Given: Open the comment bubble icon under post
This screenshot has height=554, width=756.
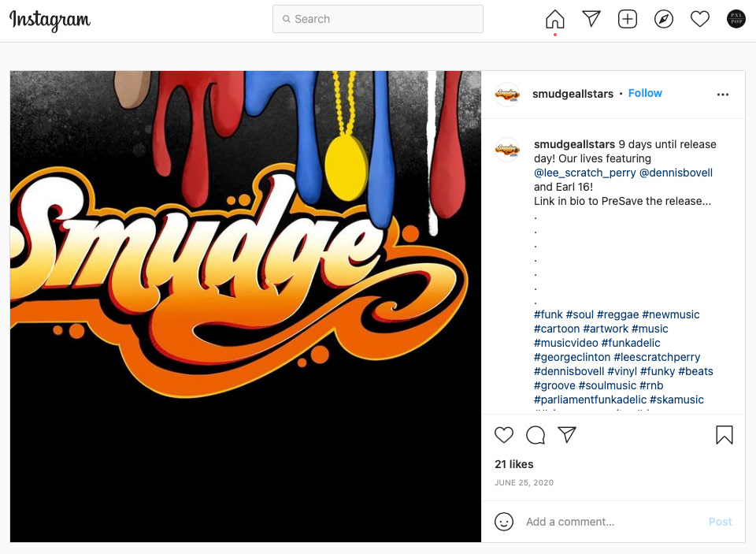Looking at the screenshot, I should (535, 435).
